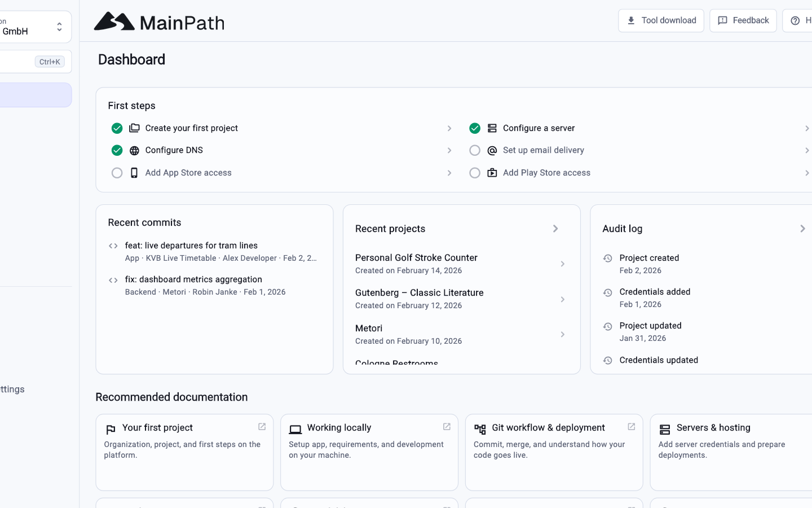Screen dimensions: 812x508
Task: Expand the Audit log with its header chevron
Action: (802, 229)
